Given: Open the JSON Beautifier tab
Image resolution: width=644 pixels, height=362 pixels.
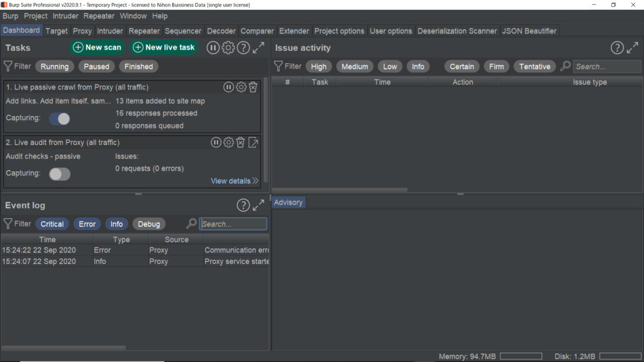Looking at the screenshot, I should (x=530, y=31).
